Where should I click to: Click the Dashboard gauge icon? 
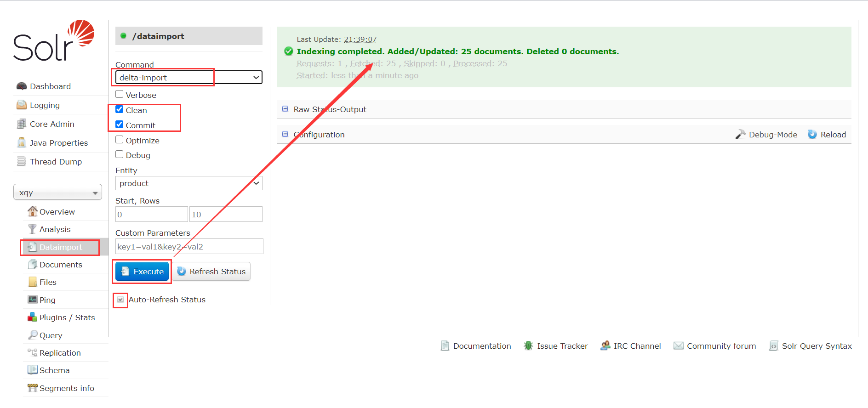(21, 86)
